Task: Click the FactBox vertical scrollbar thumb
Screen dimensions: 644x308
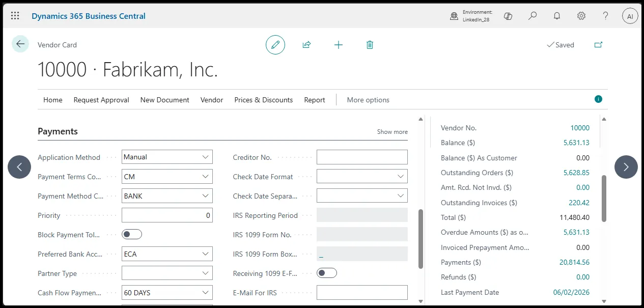Action: pos(604,198)
